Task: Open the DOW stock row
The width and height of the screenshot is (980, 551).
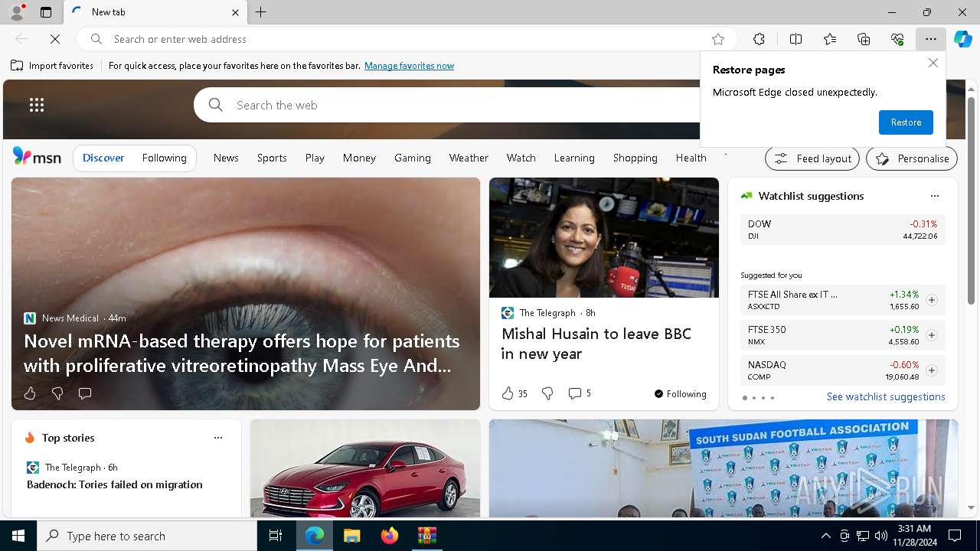Action: (843, 230)
